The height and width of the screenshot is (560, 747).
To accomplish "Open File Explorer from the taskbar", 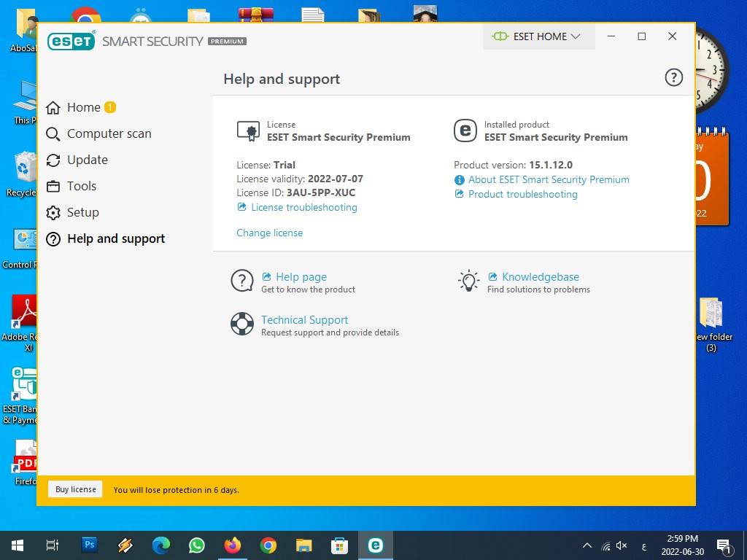I will click(304, 545).
